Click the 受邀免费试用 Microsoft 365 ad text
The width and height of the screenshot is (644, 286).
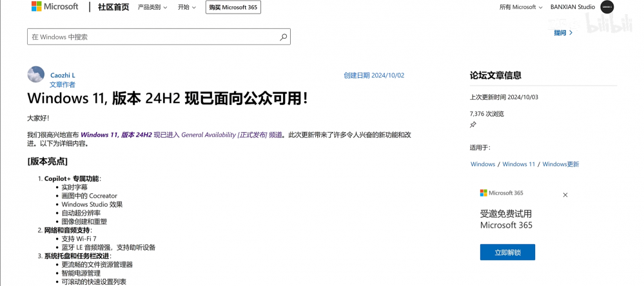[506, 219]
